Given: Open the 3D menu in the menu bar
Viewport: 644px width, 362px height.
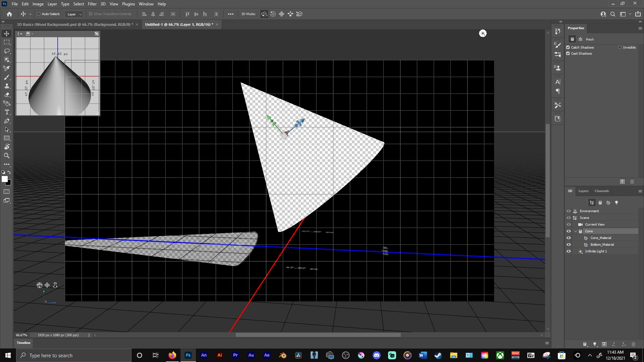Looking at the screenshot, I should pyautogui.click(x=103, y=4).
